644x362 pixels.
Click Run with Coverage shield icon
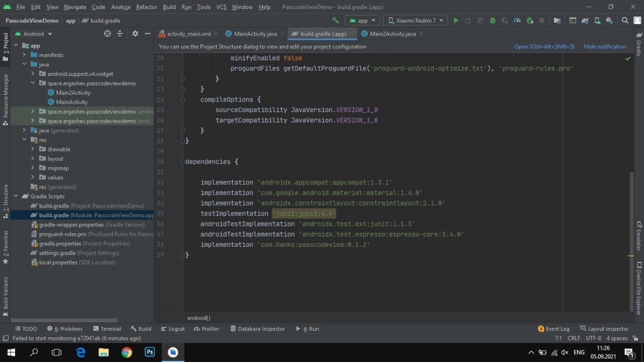[x=505, y=21]
